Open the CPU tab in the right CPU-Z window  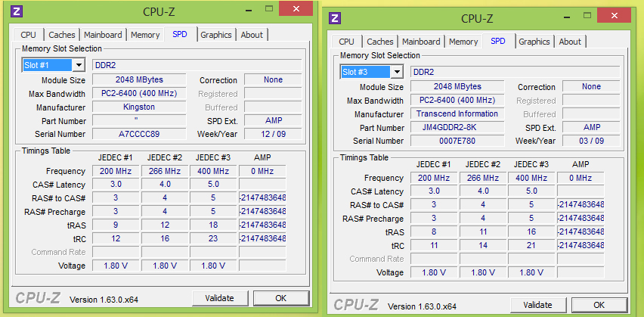(x=347, y=42)
